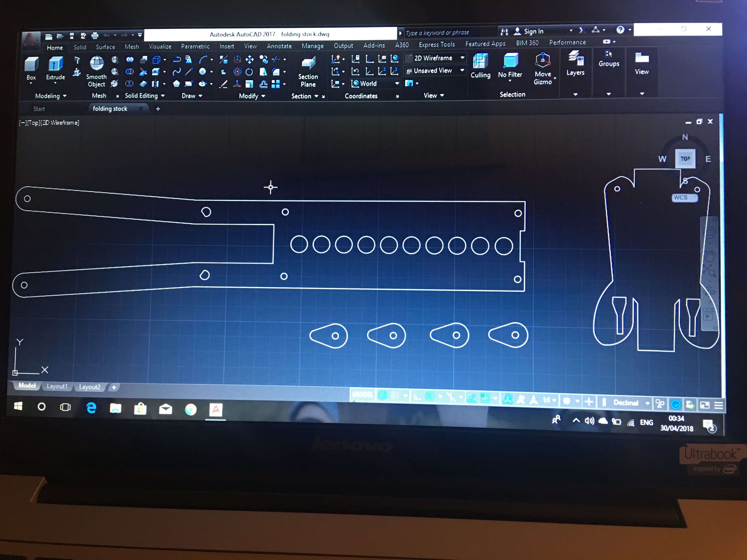The width and height of the screenshot is (747, 560).
Task: Toggle hardware acceleration blue circle icon
Action: (x=675, y=404)
